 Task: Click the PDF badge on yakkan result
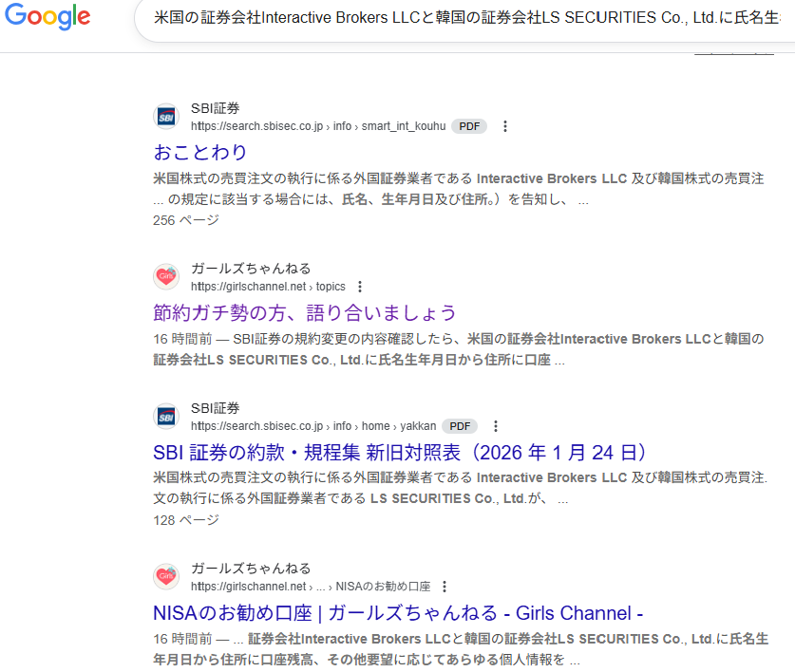coord(460,426)
